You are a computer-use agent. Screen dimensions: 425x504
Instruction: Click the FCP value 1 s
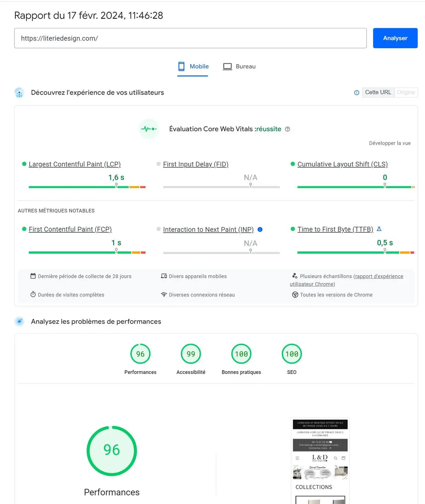(x=116, y=243)
